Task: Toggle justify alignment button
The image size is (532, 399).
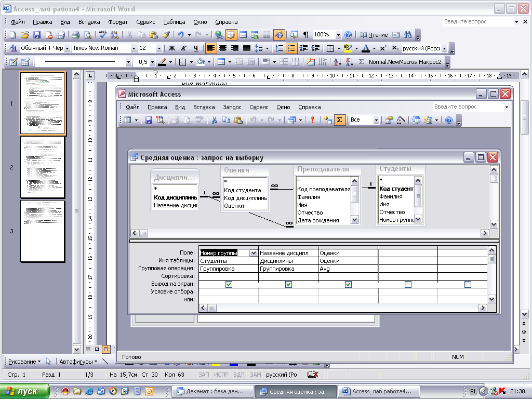Action: (247, 48)
